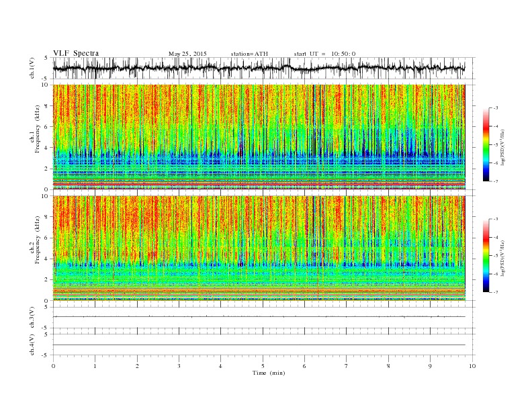
Task: Click the time axis tick label "7"
Action: pyautogui.click(x=346, y=366)
